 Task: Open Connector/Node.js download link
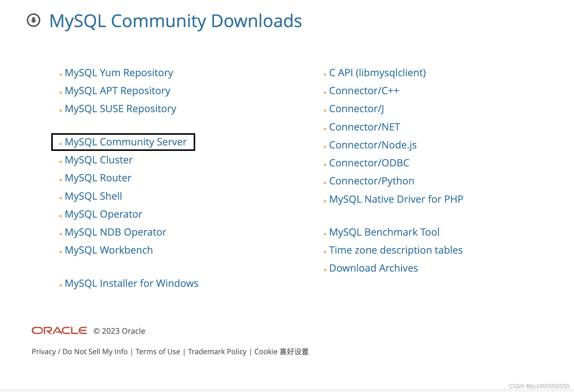click(373, 145)
